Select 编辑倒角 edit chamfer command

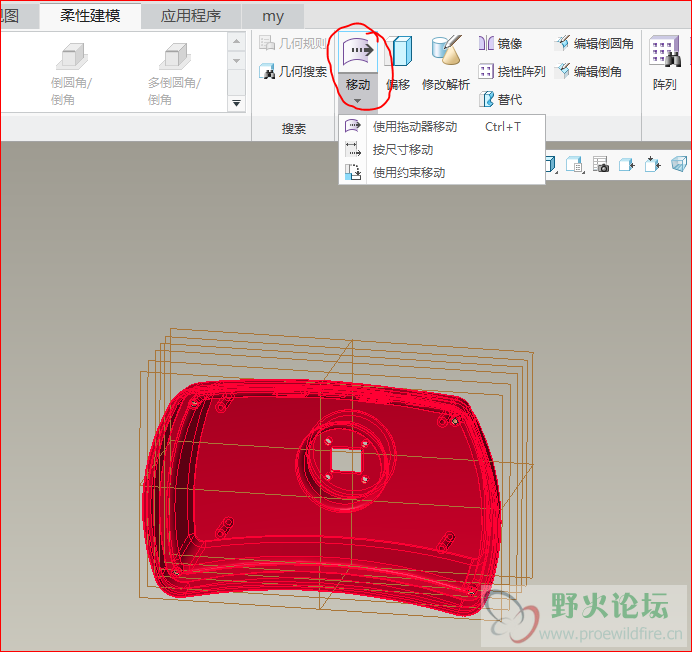click(588, 71)
